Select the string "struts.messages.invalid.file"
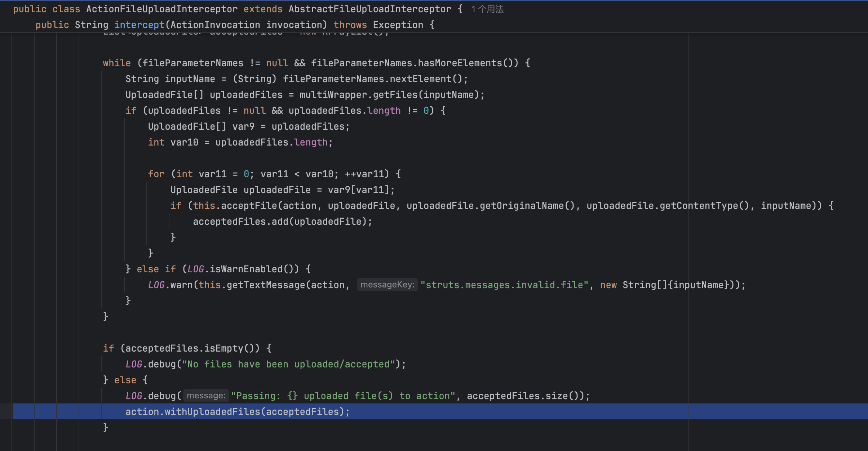This screenshot has height=451, width=868. click(504, 285)
